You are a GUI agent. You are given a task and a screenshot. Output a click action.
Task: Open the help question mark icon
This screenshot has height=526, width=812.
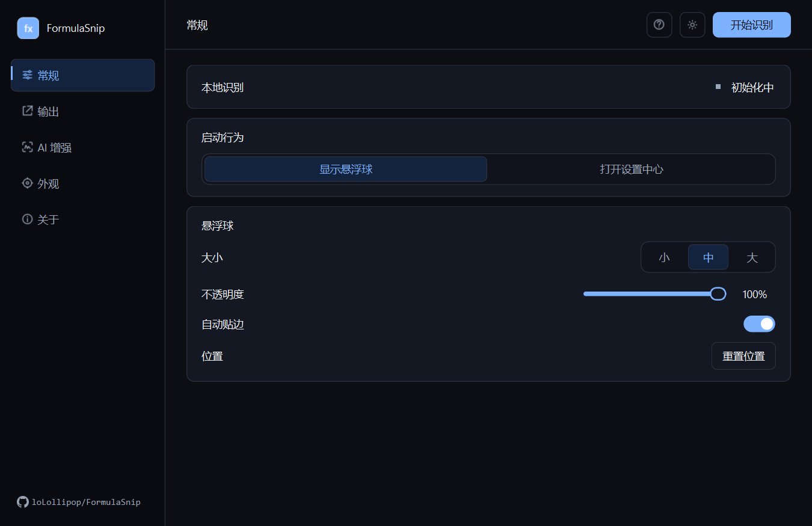click(659, 25)
